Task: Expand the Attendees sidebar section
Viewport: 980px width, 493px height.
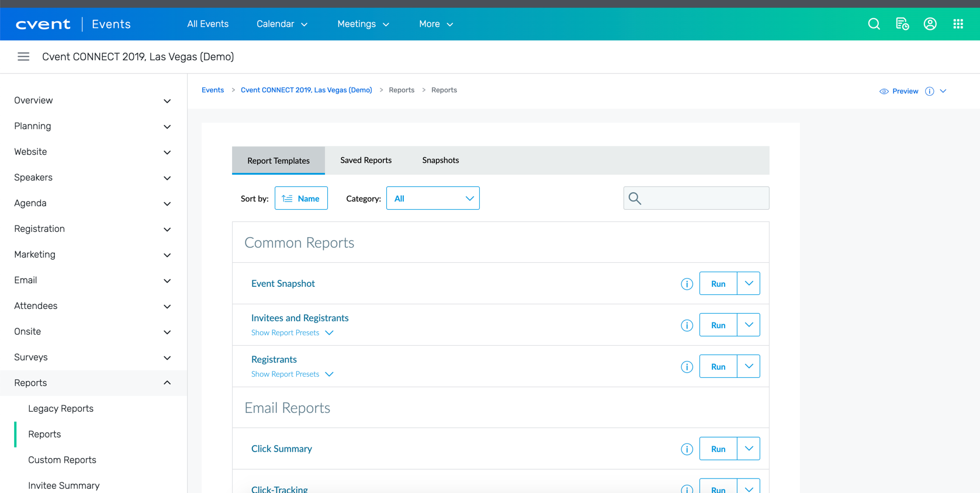Action: click(94, 306)
